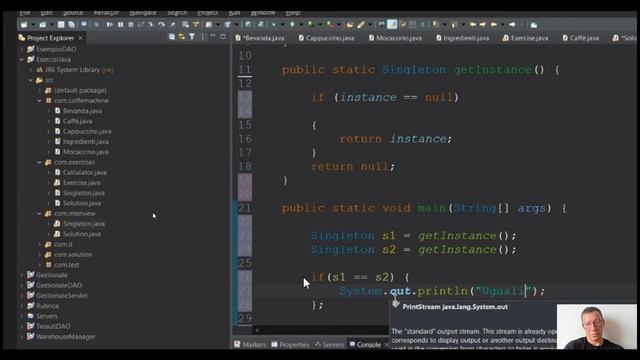640x360 pixels.
Task: Select the WarehouseManager project
Action: pos(61,337)
